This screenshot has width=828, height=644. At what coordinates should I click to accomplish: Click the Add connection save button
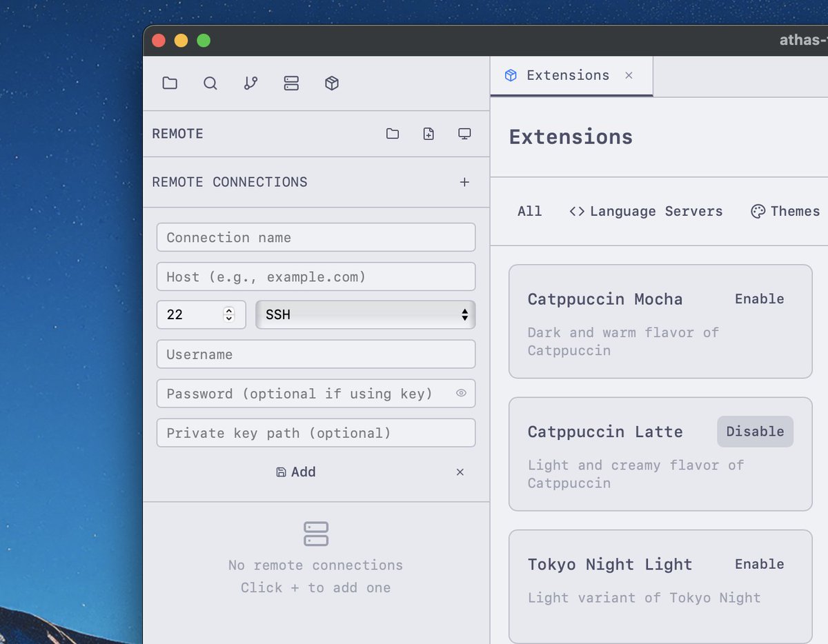coord(296,472)
